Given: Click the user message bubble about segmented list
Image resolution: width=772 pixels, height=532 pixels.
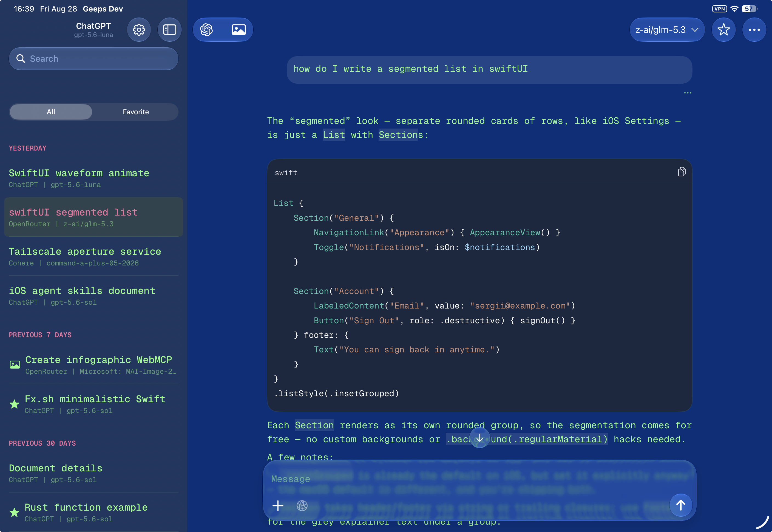Looking at the screenshot, I should 489,69.
